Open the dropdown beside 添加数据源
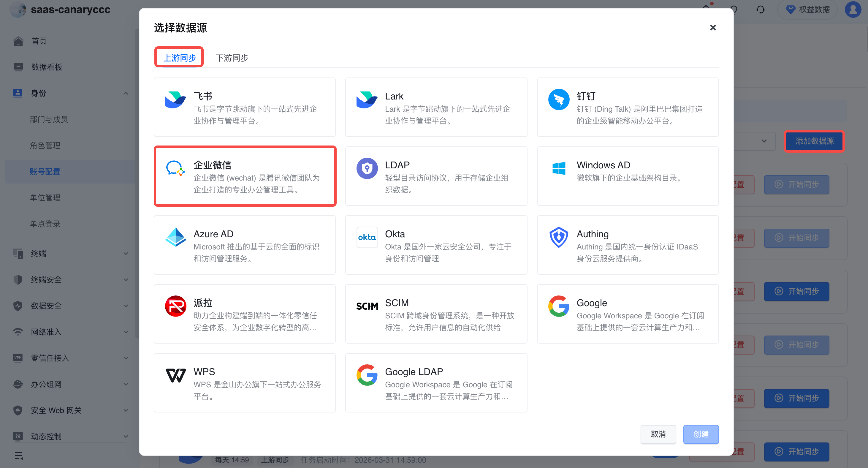This screenshot has height=468, width=868. pos(764,141)
